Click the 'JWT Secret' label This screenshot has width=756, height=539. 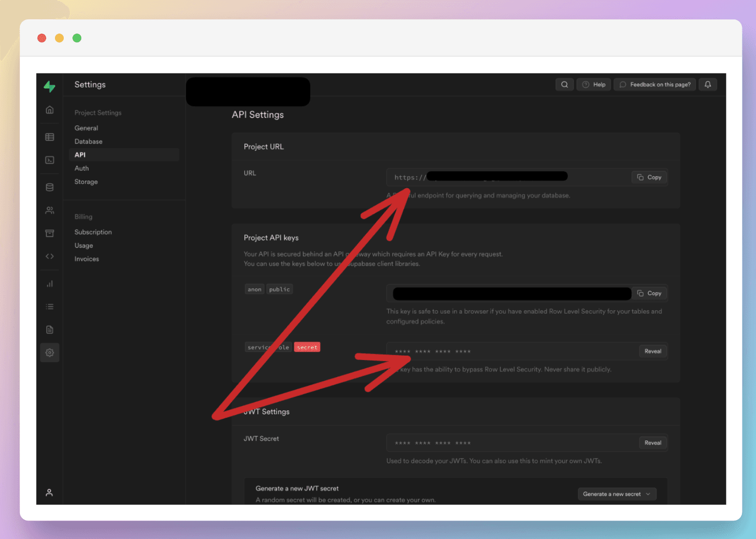coord(261,439)
